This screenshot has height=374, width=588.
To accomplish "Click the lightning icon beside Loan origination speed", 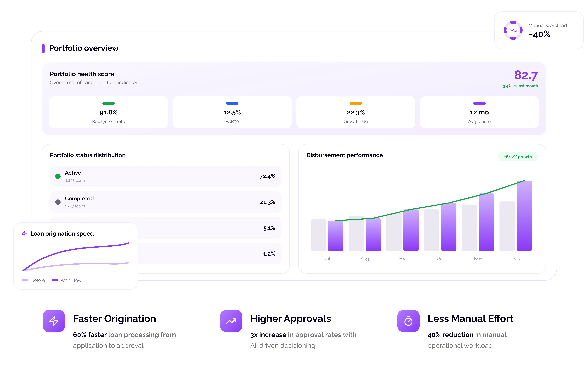I will click(x=24, y=234).
